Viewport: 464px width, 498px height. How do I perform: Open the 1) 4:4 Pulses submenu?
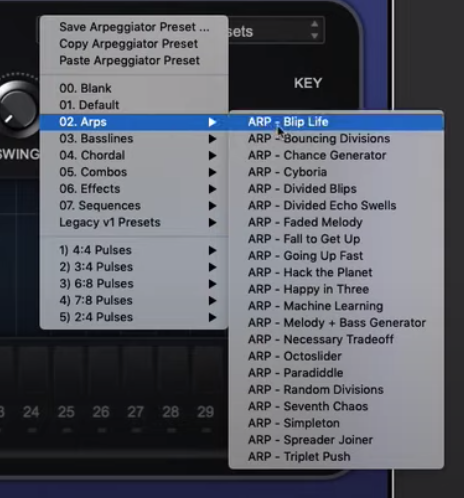134,250
